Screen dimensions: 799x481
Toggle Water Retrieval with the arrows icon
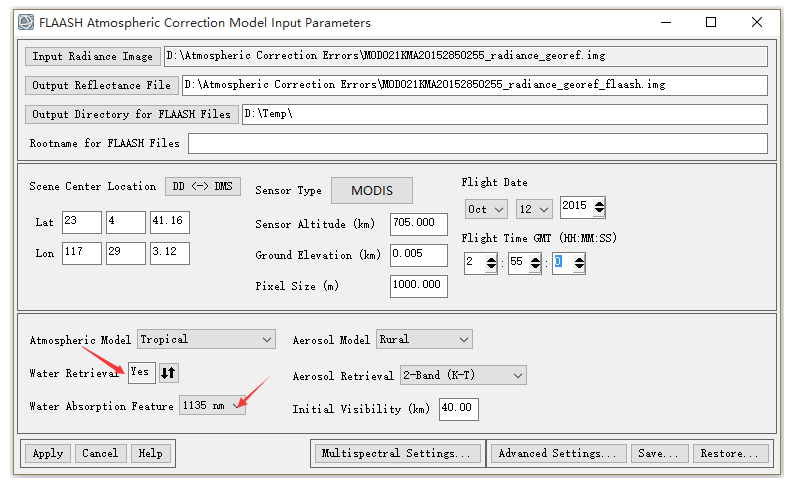pos(169,373)
